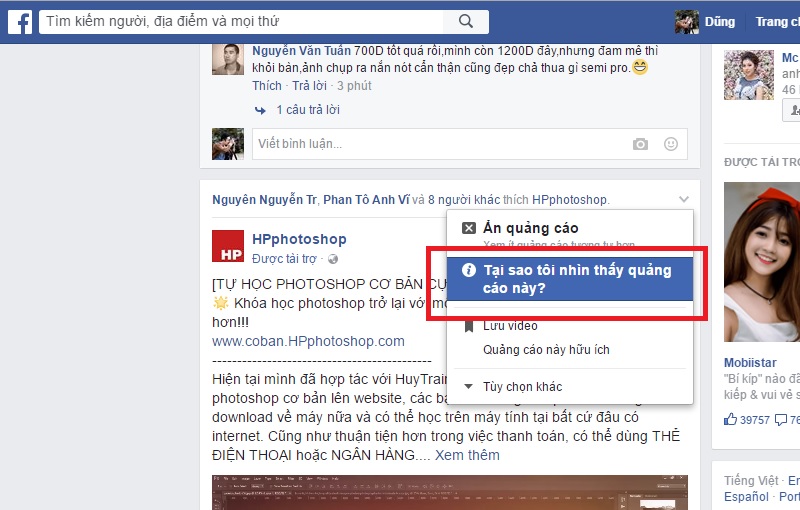Switch language to Español
The image size is (800, 510).
[746, 497]
